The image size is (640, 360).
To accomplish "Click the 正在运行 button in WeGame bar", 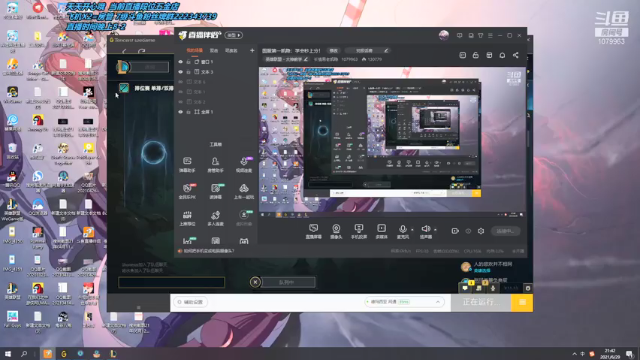I will pos(481,302).
